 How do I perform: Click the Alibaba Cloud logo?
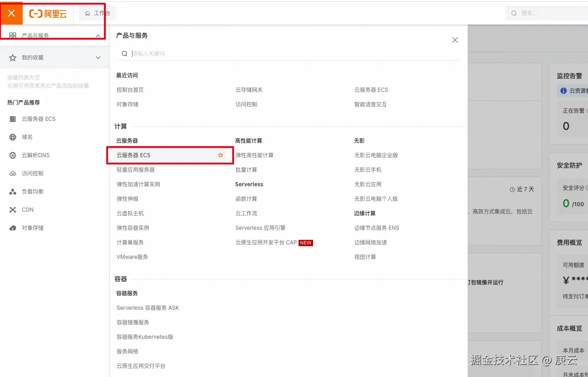(48, 14)
